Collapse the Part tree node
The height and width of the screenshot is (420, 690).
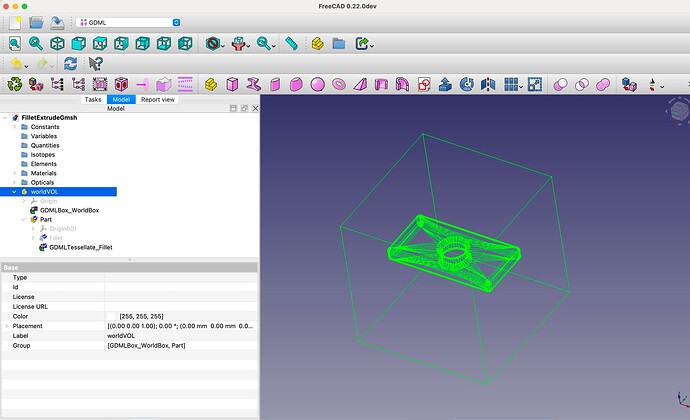pos(24,219)
